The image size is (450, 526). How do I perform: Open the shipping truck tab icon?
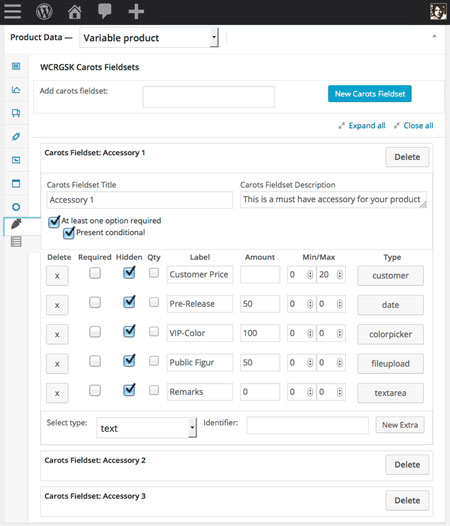click(16, 113)
